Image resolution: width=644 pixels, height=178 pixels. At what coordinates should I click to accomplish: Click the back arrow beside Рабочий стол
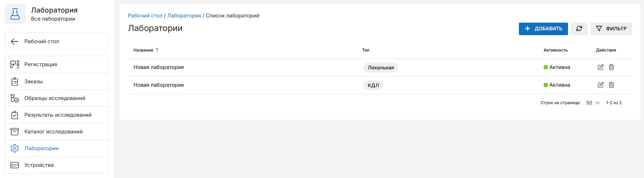15,41
